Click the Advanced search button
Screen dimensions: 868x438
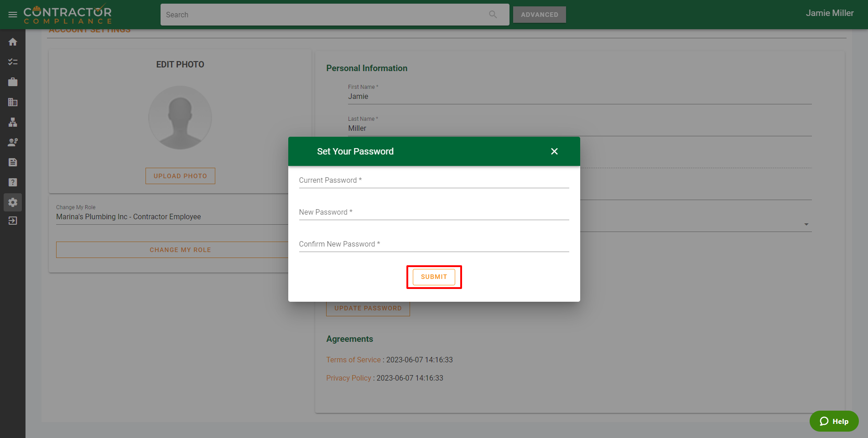539,15
